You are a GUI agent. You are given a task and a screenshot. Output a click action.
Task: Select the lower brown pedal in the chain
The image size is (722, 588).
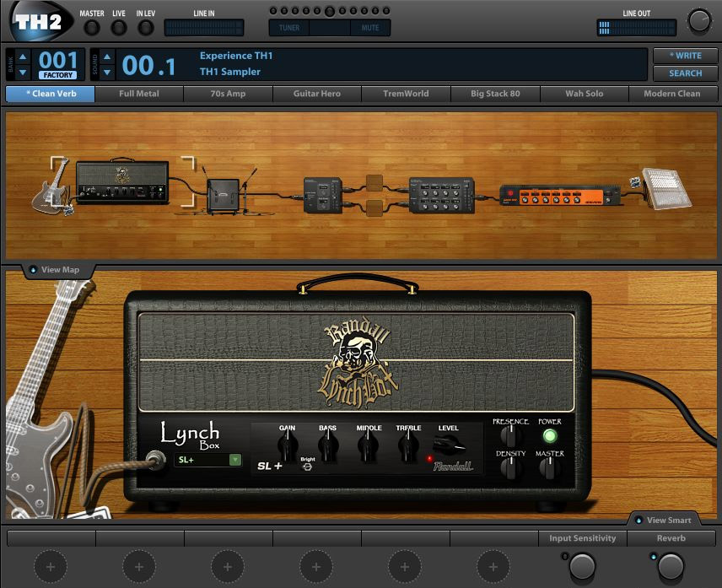click(374, 208)
